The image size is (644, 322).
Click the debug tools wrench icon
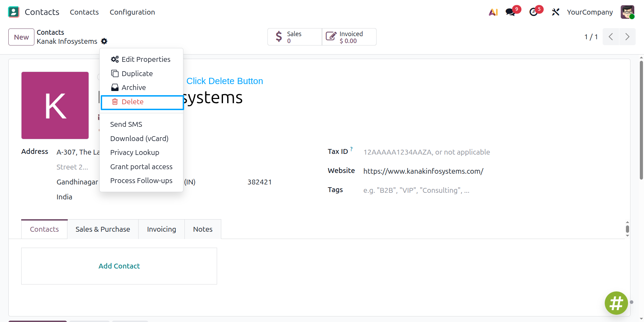click(555, 12)
